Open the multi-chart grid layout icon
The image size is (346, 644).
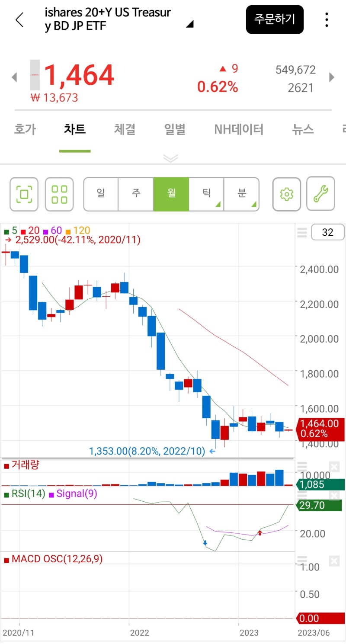point(59,194)
